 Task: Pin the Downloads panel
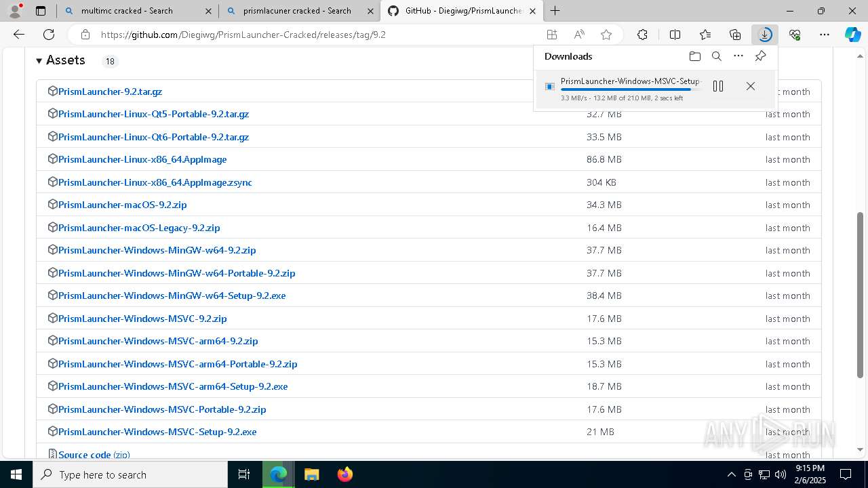pos(760,56)
